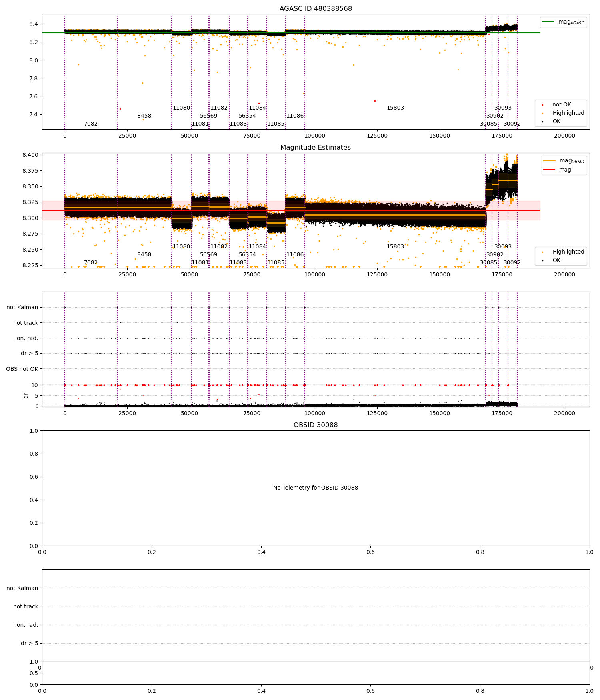Select 'OK' legend entry in Magnitude Estimates plot
This screenshot has width=600, height=700.
556,260
